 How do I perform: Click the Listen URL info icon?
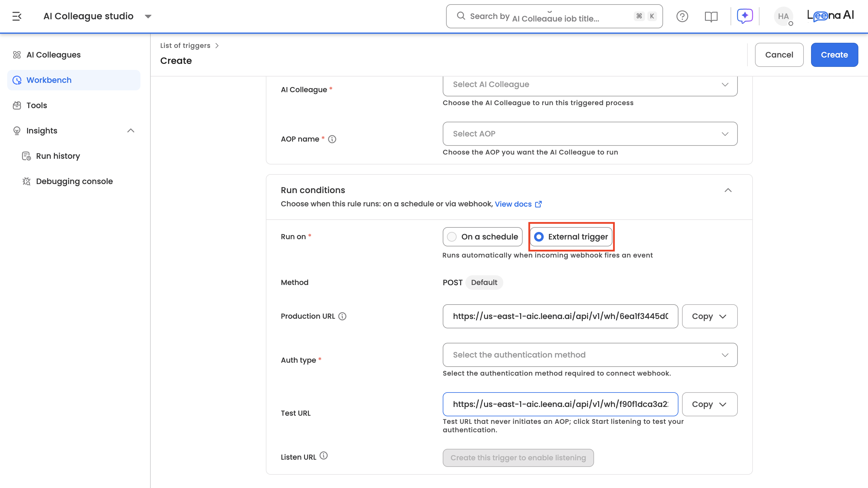[x=323, y=456]
